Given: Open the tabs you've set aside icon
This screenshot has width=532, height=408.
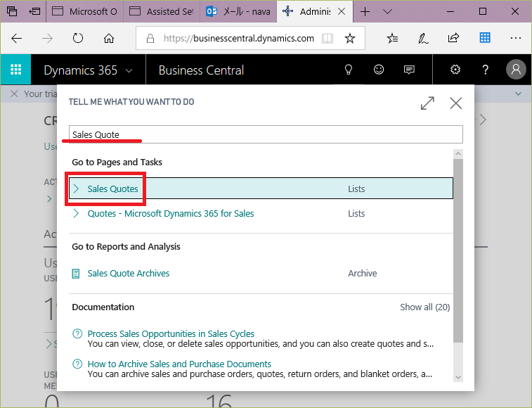Looking at the screenshot, I should [x=12, y=11].
